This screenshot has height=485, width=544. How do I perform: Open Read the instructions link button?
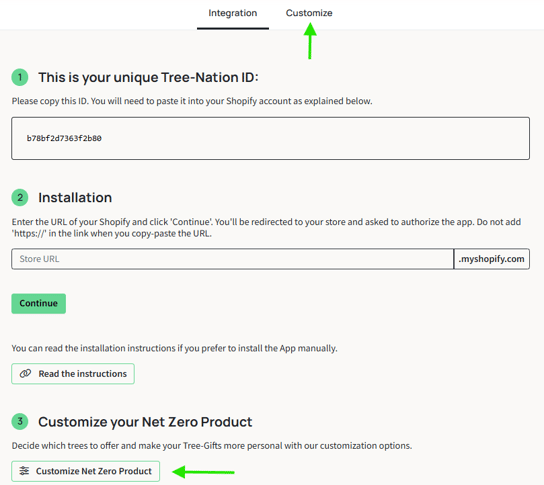[x=73, y=374]
